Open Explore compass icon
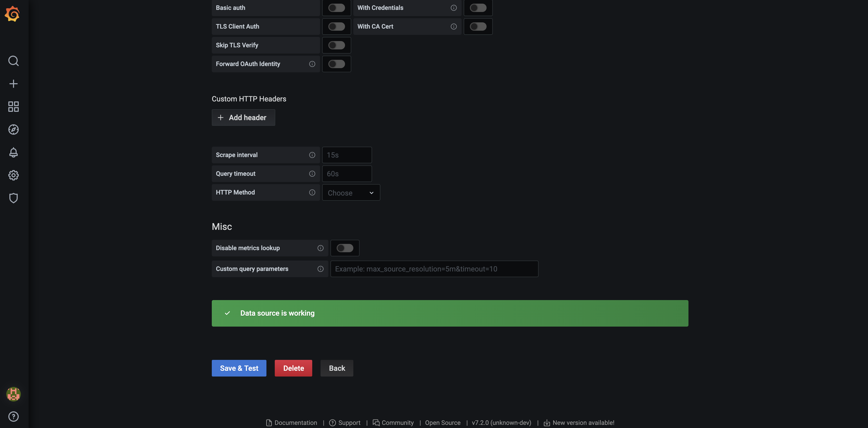The width and height of the screenshot is (868, 428). click(13, 130)
